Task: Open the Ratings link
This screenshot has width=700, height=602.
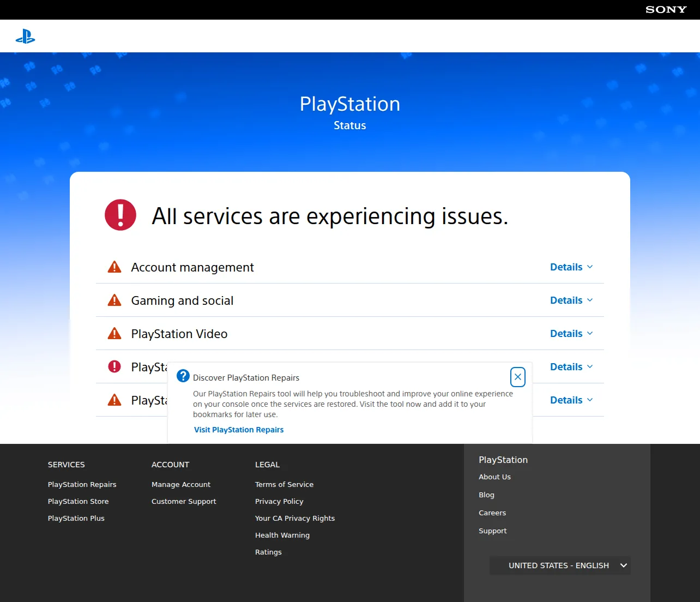Action: click(x=268, y=552)
